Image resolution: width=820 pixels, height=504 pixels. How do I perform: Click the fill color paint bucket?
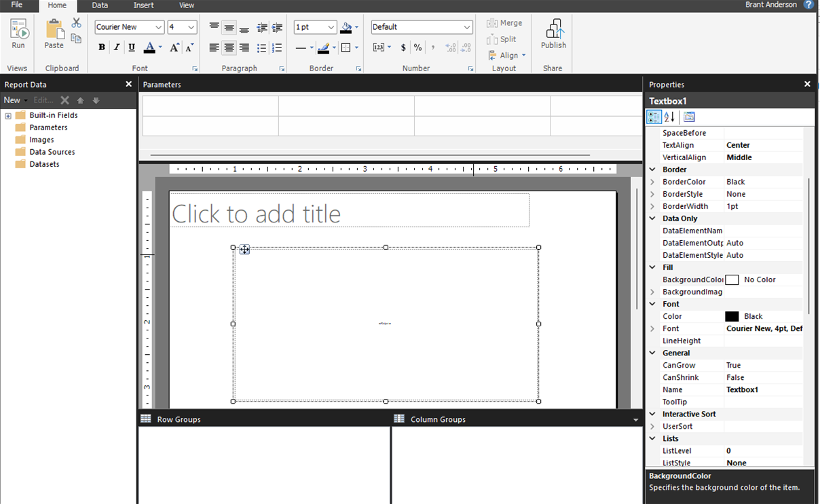(x=346, y=28)
